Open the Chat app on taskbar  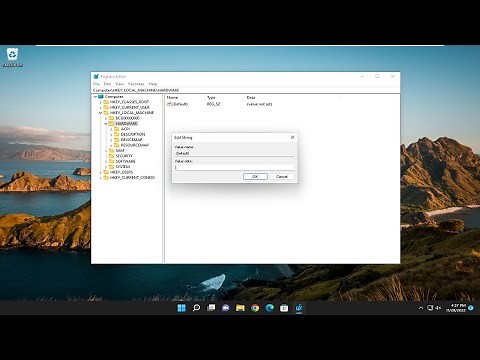click(226, 308)
